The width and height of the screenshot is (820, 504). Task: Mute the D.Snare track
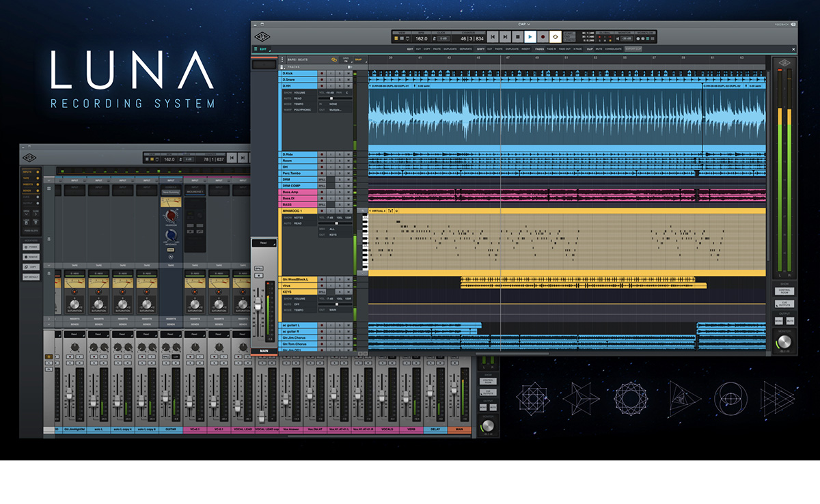pos(348,80)
